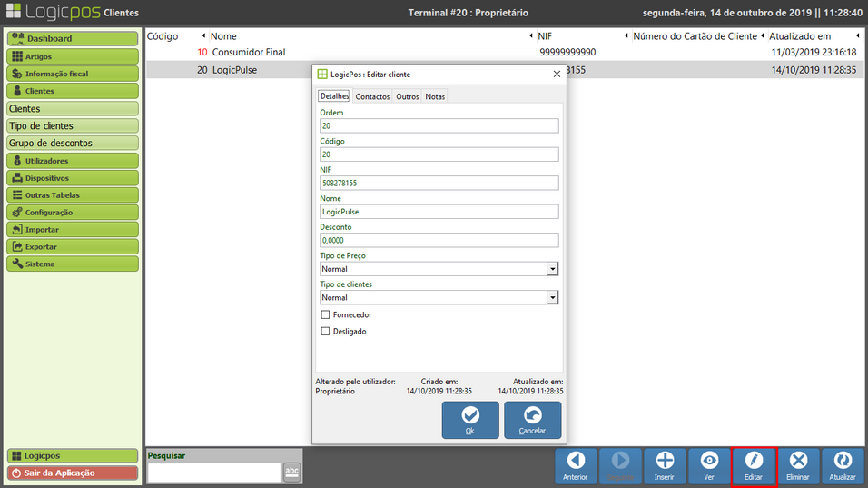The height and width of the screenshot is (488, 868).
Task: Click into the Pesquisar search field
Action: click(x=213, y=472)
